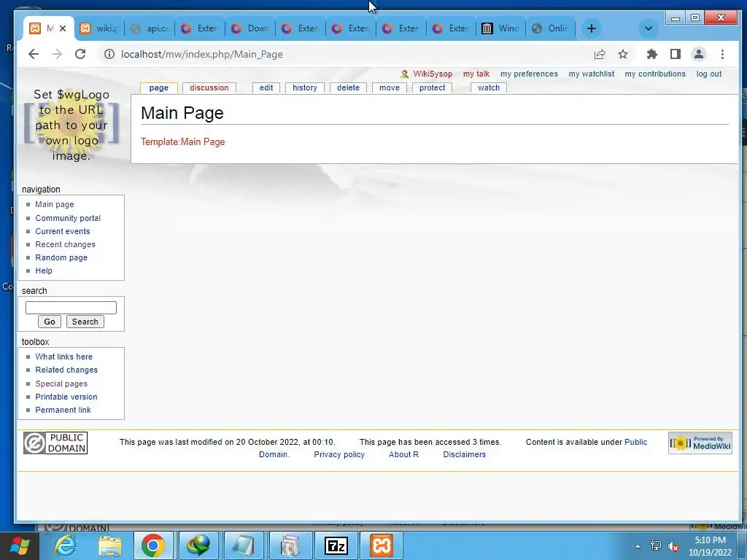747x560 pixels.
Task: Click the Search button in sidebar
Action: coord(85,322)
